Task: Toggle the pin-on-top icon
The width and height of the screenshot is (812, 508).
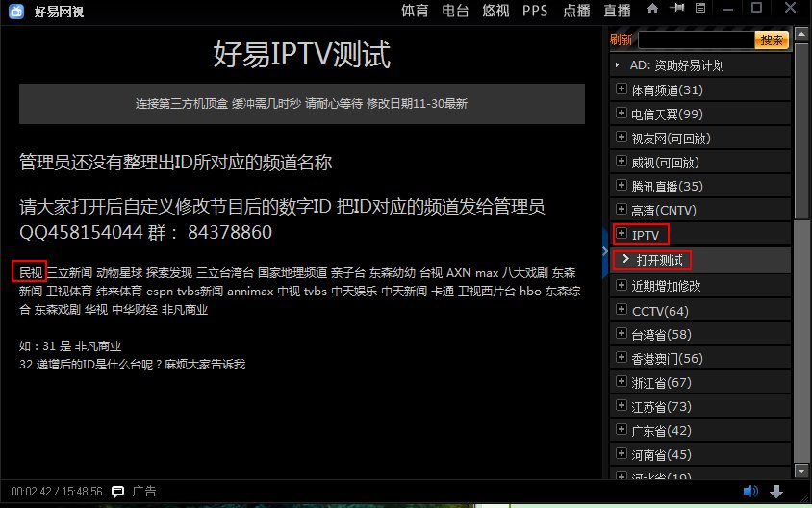Action: coord(676,8)
